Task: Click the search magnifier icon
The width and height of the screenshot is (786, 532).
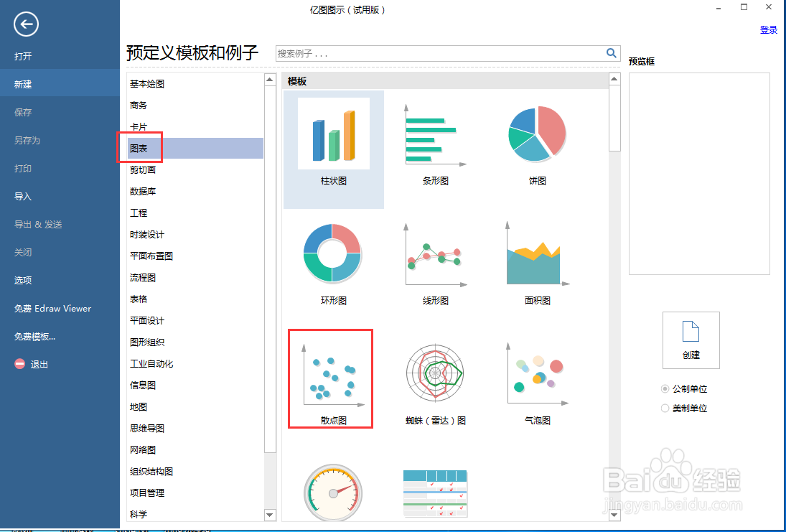Action: tap(611, 53)
